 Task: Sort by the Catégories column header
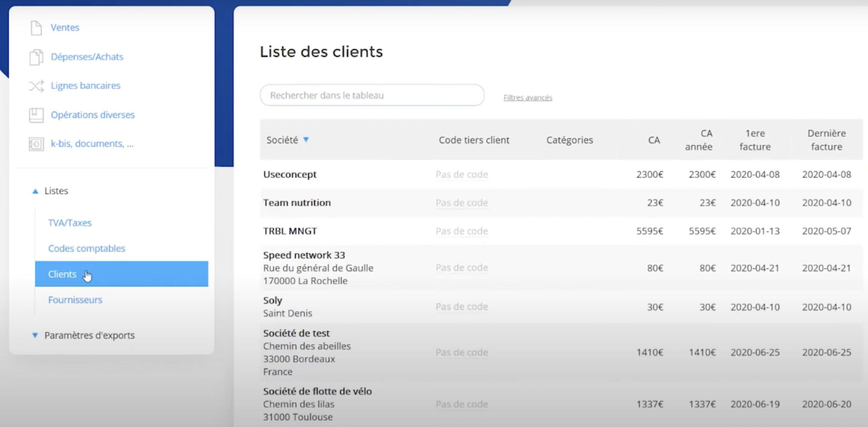click(x=570, y=140)
